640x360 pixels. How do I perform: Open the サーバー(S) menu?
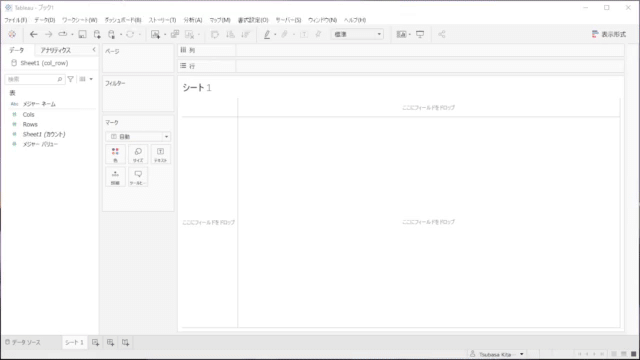coord(288,20)
